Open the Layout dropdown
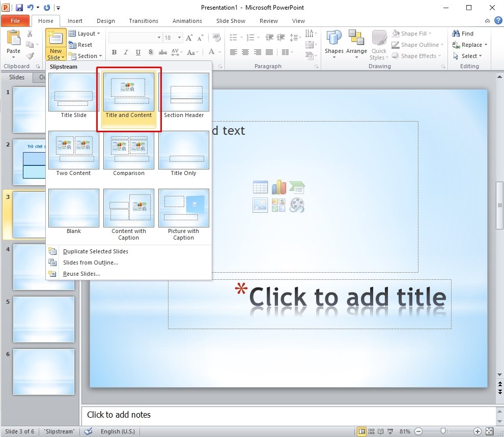 85,34
